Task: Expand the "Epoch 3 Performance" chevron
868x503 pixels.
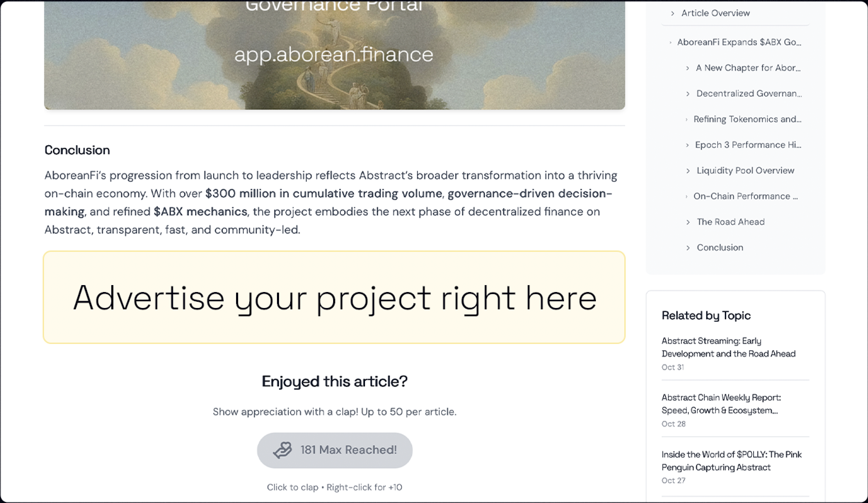Action: tap(687, 145)
